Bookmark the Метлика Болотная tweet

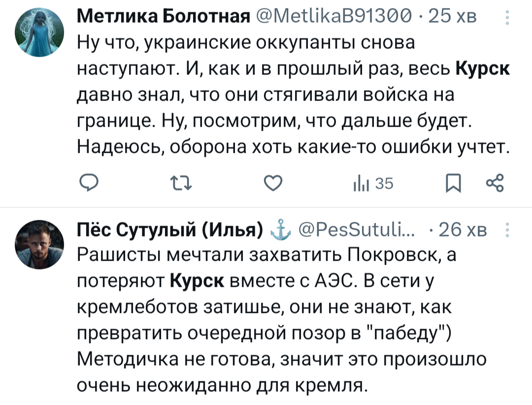(x=451, y=184)
